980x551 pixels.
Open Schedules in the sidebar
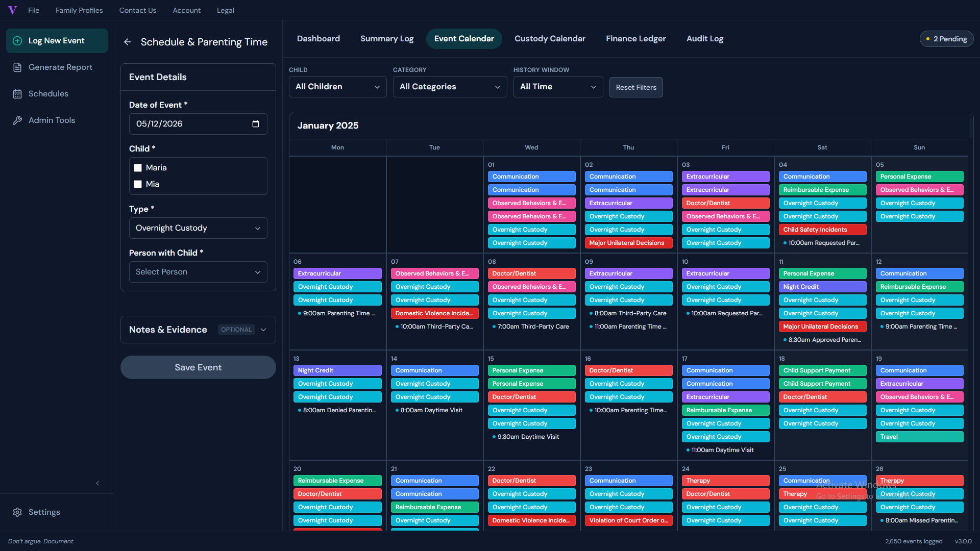[x=57, y=94]
